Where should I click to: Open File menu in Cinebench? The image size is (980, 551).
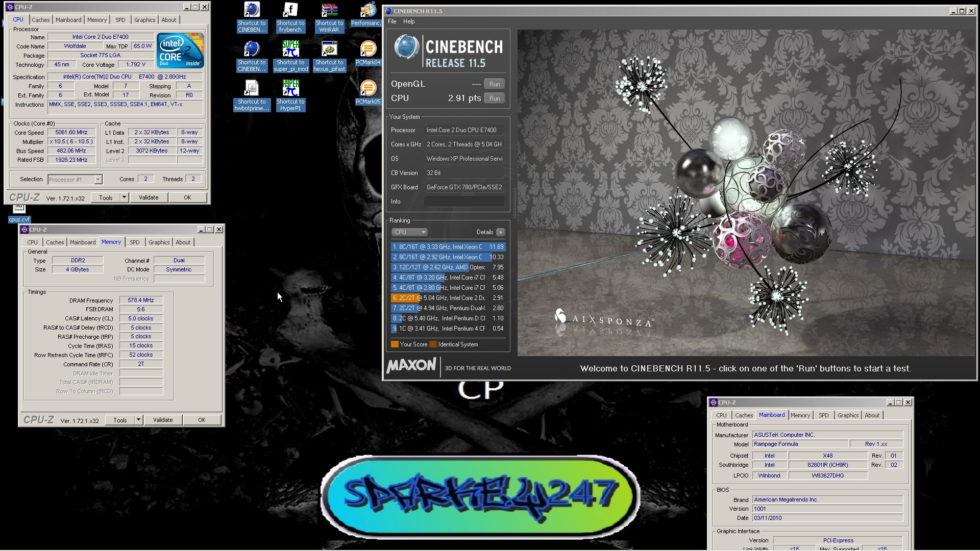click(x=392, y=21)
